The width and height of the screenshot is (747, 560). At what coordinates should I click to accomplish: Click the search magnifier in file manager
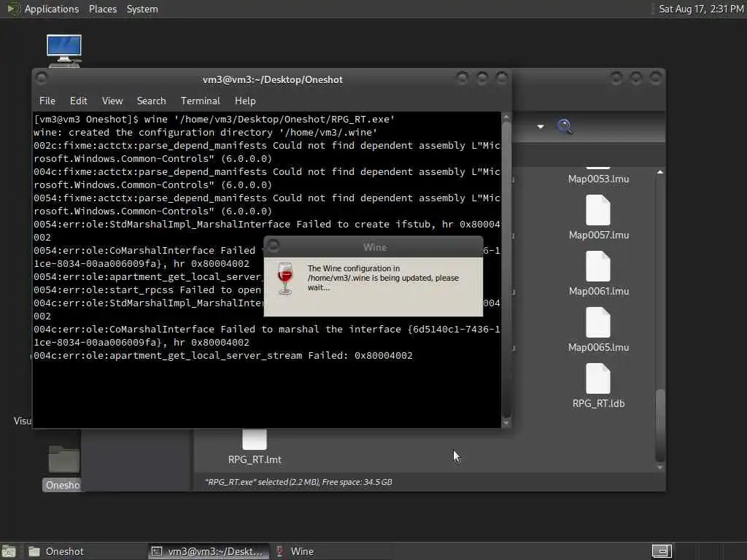pos(565,126)
